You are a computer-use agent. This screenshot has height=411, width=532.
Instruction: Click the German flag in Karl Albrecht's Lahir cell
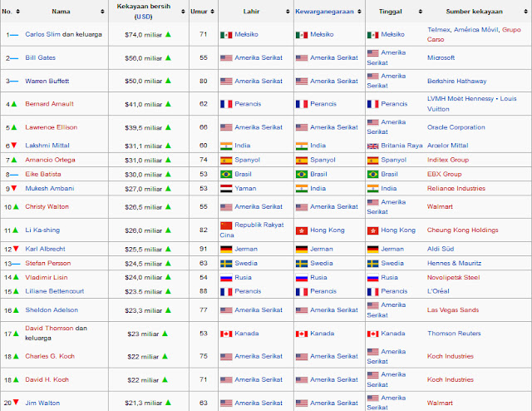tap(226, 249)
